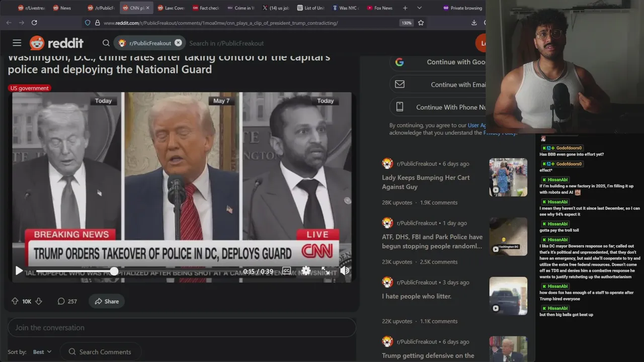Mute the video volume

[x=345, y=271]
